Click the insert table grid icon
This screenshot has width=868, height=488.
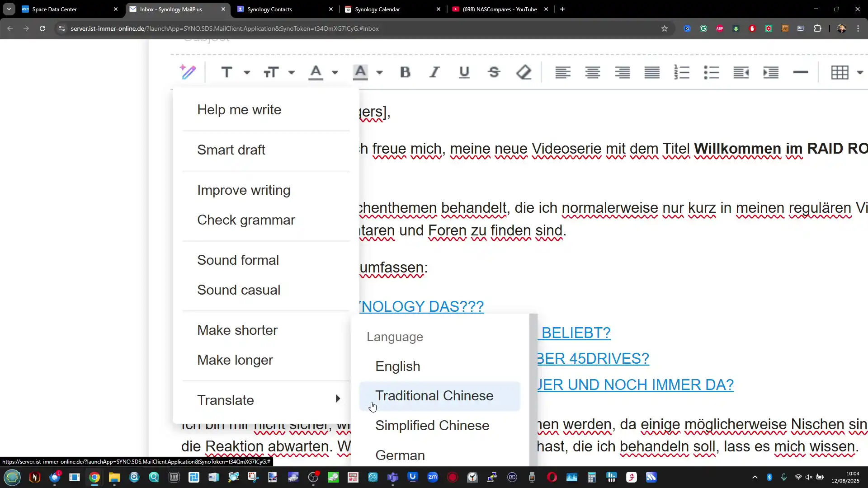pos(840,72)
